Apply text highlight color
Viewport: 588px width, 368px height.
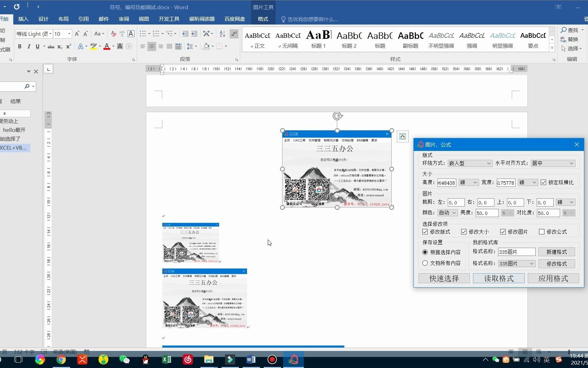point(93,46)
